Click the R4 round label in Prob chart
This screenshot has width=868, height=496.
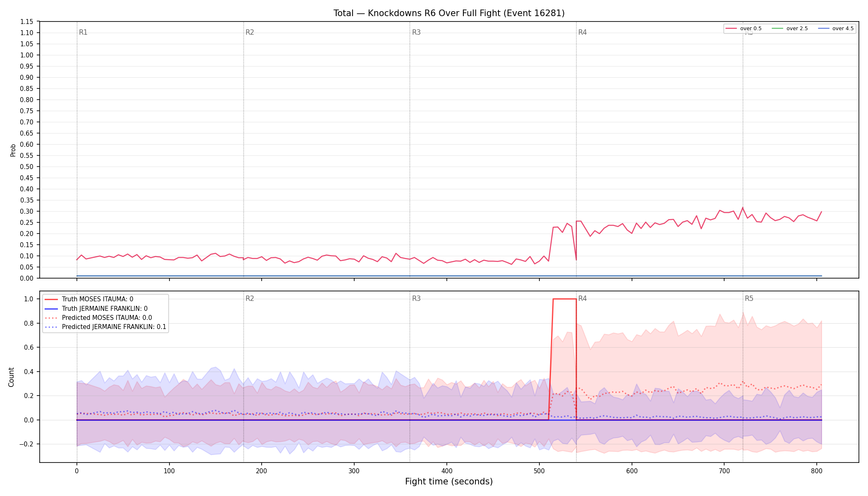click(x=582, y=32)
